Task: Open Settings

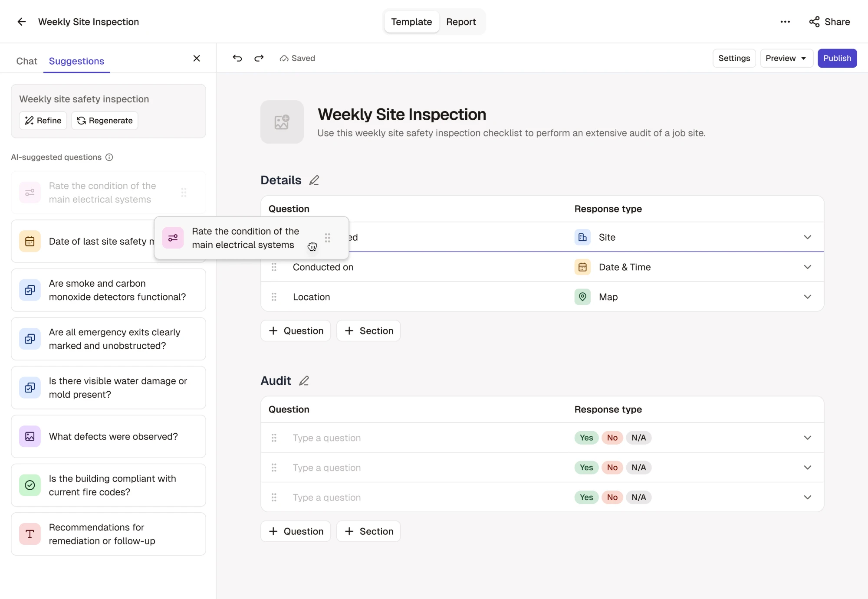Action: 734,58
